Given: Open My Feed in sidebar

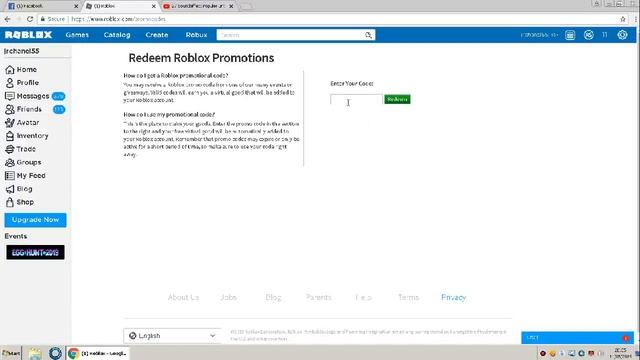Looking at the screenshot, I should pyautogui.click(x=25, y=176).
